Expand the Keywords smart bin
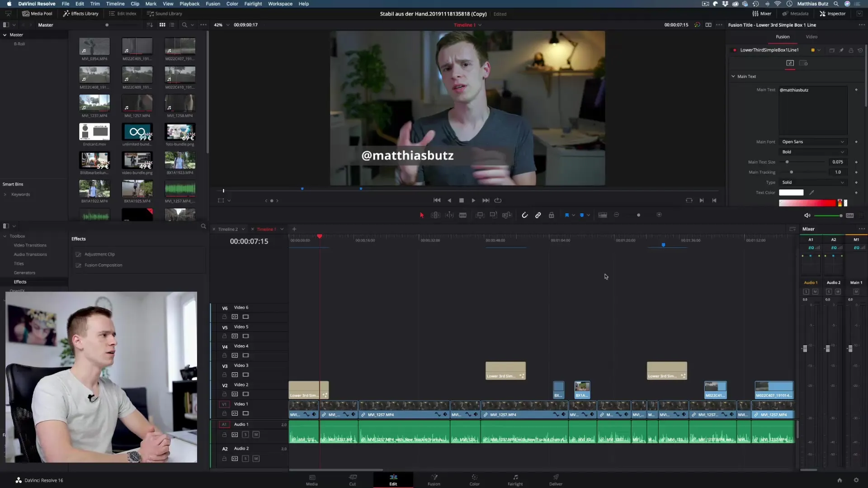The height and width of the screenshot is (488, 868). (5, 195)
